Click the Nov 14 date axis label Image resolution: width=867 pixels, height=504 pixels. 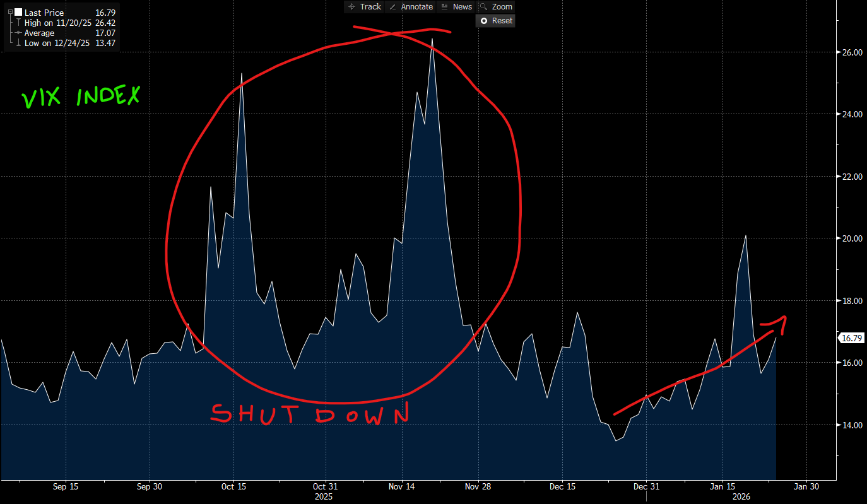[401, 486]
